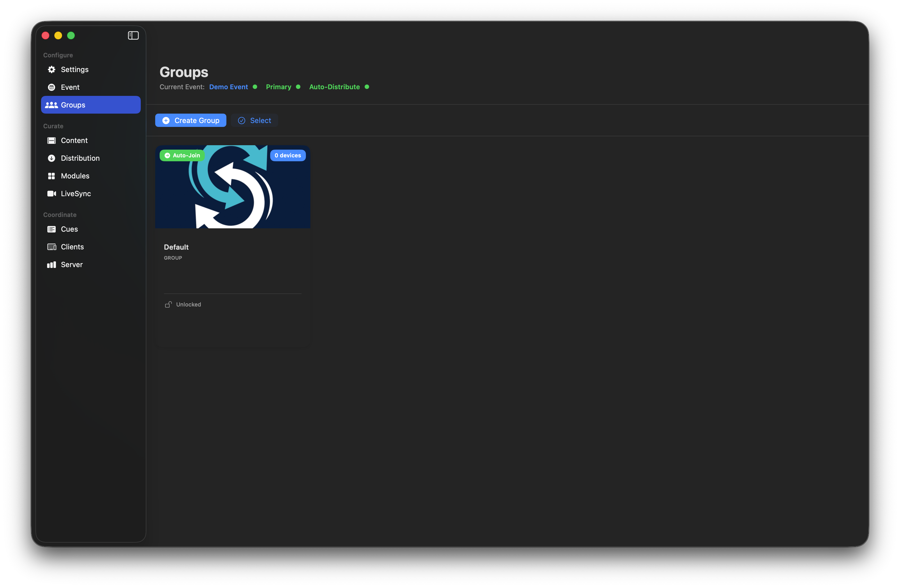Click the plus icon on Create Group
This screenshot has width=900, height=588.
click(x=166, y=121)
